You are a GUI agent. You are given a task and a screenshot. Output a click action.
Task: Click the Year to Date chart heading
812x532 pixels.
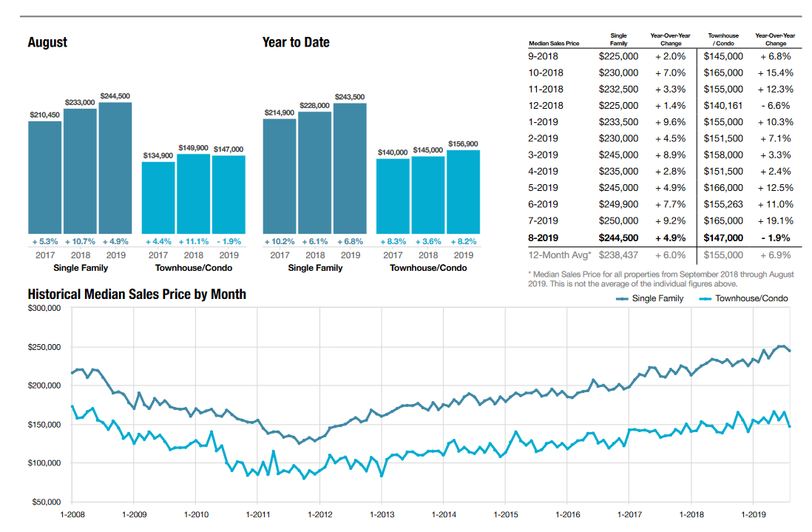point(296,42)
